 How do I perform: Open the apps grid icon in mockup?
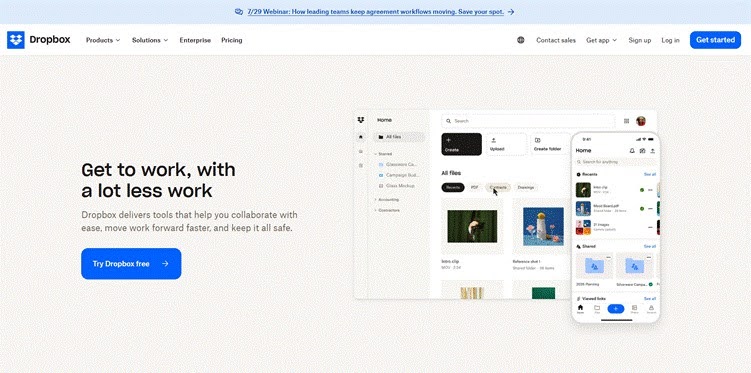pos(626,121)
